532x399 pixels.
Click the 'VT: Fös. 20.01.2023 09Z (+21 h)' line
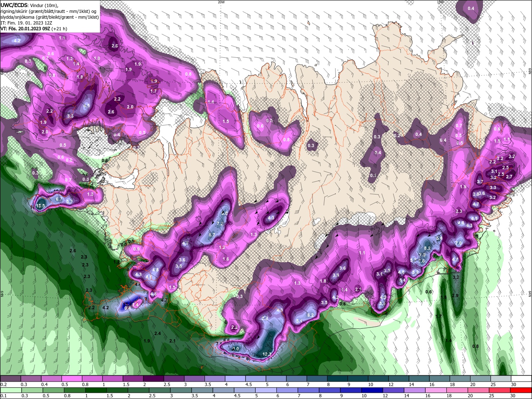34,29
